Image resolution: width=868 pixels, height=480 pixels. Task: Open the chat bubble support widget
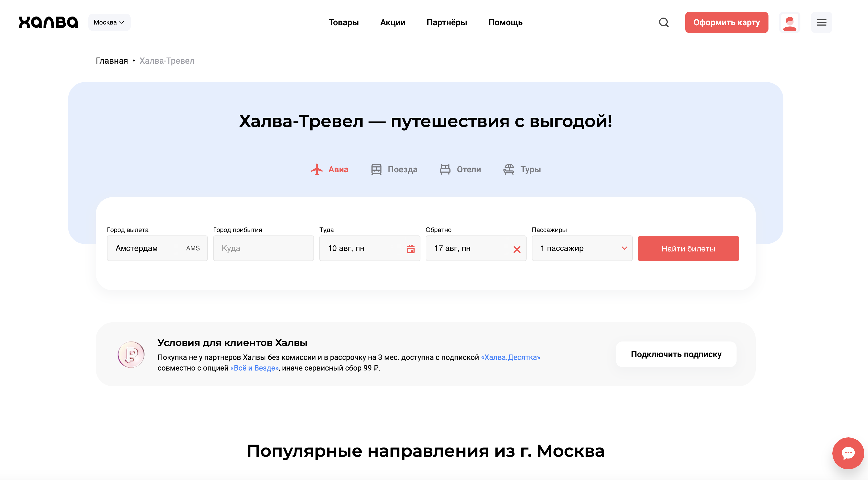(848, 453)
